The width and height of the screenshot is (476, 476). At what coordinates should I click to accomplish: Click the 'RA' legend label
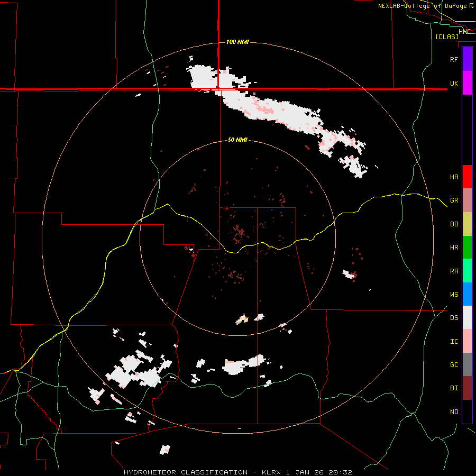coord(454,271)
